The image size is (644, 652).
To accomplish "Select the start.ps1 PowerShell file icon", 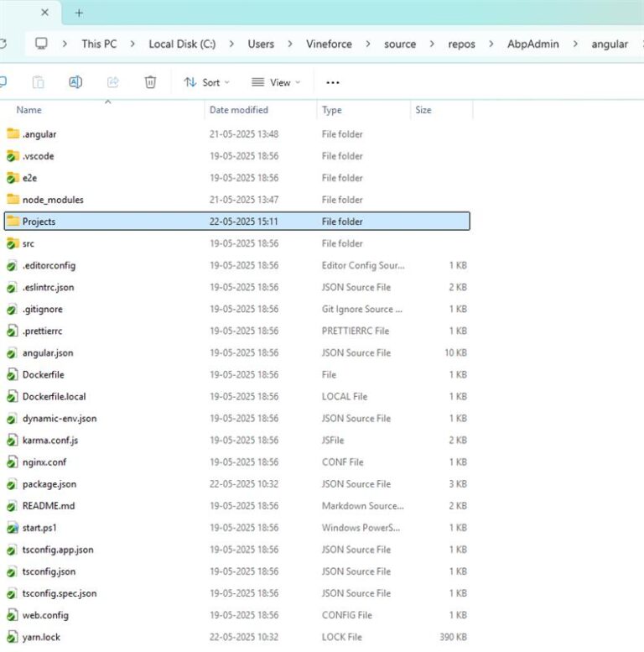I will click(x=13, y=528).
